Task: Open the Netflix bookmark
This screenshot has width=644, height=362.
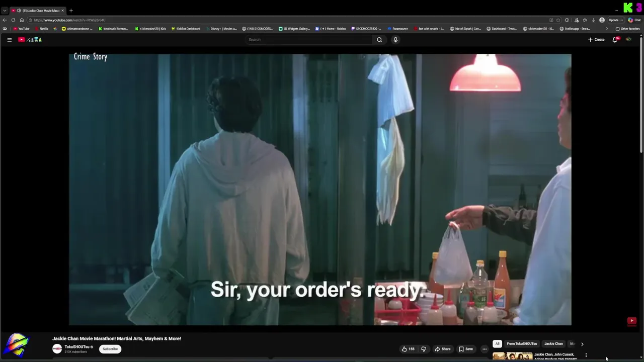Action: point(41,29)
